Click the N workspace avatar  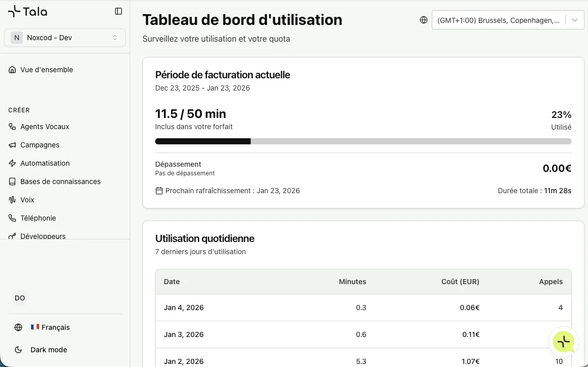[x=16, y=38]
